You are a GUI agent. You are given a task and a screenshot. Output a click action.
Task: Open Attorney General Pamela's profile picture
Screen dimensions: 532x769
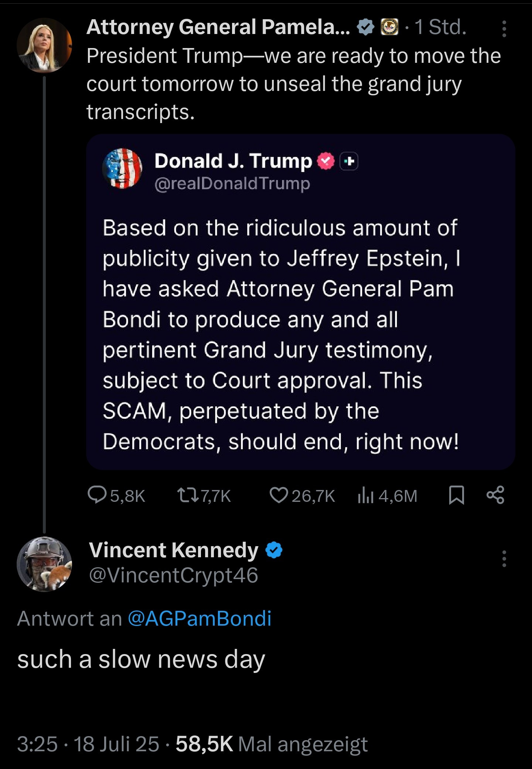click(x=44, y=45)
